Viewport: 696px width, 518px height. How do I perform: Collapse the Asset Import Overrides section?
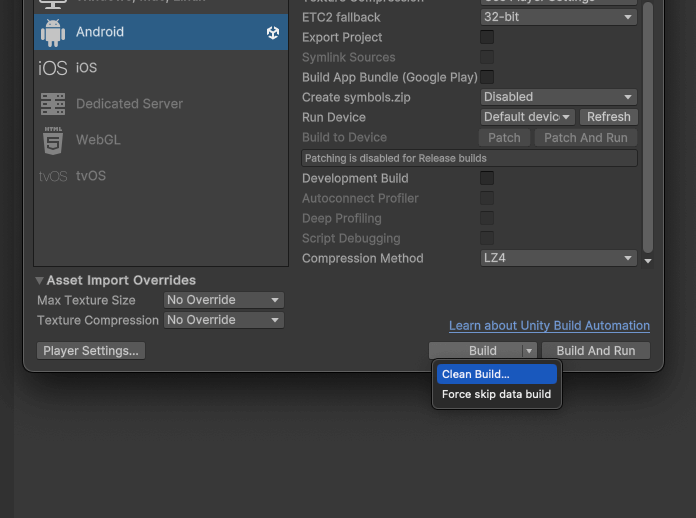(40, 281)
